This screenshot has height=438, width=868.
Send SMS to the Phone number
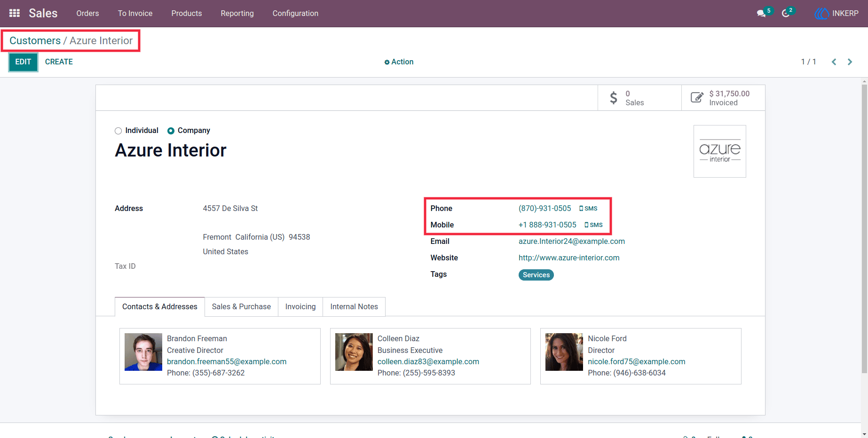pyautogui.click(x=588, y=209)
